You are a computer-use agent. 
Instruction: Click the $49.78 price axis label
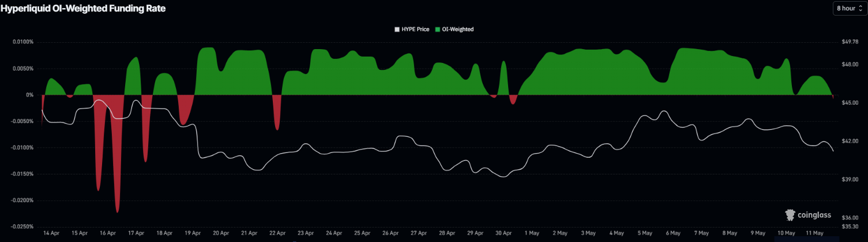tap(850, 42)
